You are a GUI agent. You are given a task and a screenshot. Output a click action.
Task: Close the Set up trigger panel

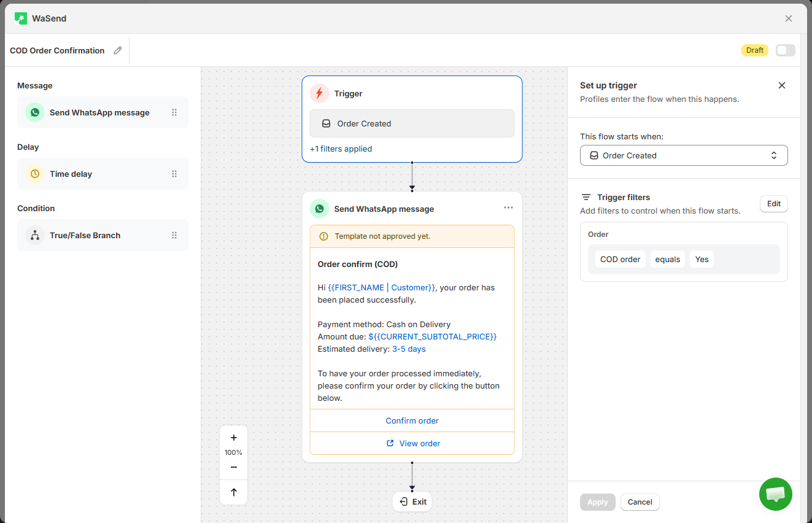coord(782,85)
